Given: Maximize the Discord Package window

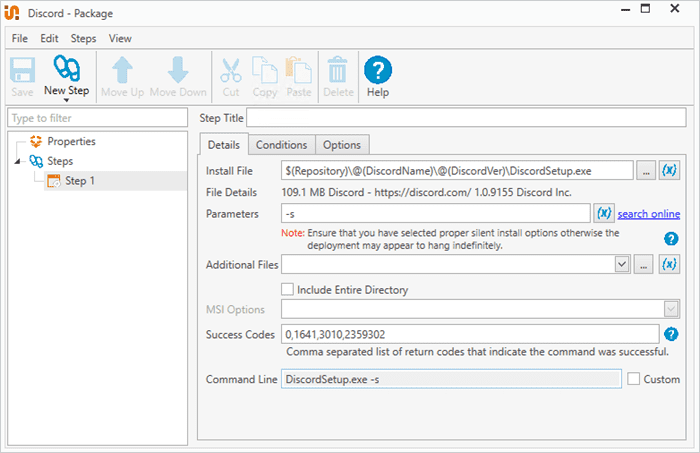Looking at the screenshot, I should coord(646,8).
